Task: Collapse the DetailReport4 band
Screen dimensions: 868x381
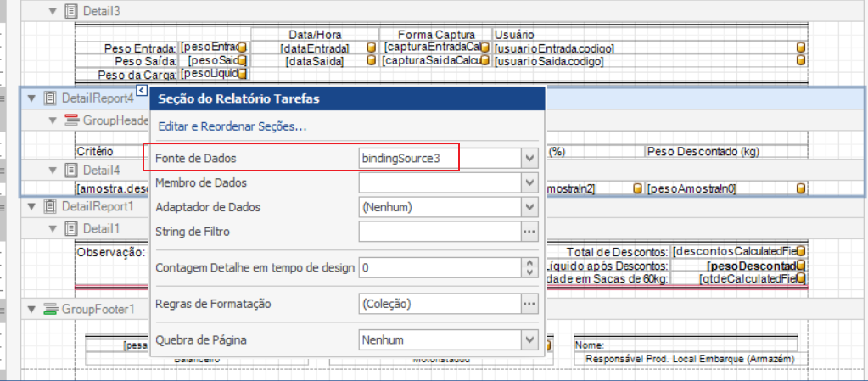Action: 31,98
